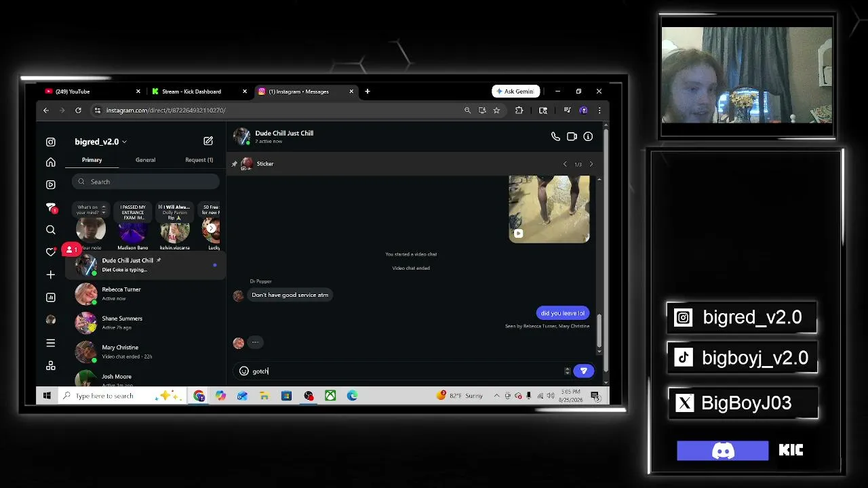Viewport: 868px width, 488px height.
Task: Open the More hamburger menu in sidebar
Action: click(51, 343)
